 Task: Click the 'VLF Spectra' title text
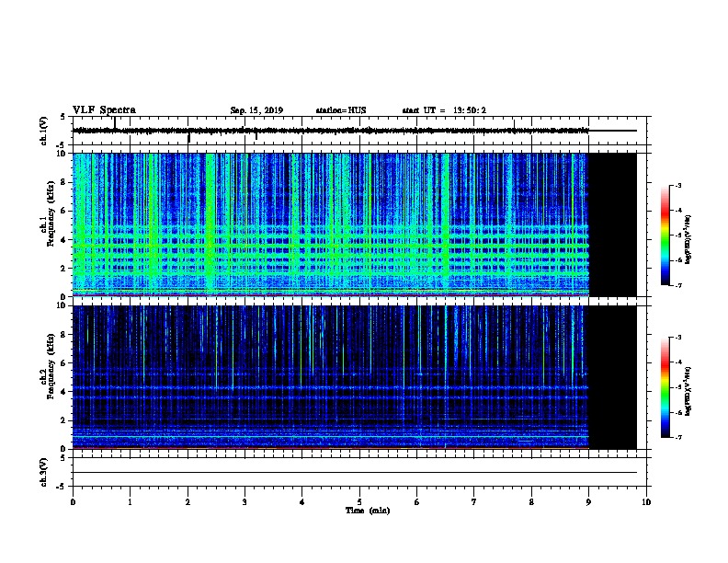tap(104, 110)
